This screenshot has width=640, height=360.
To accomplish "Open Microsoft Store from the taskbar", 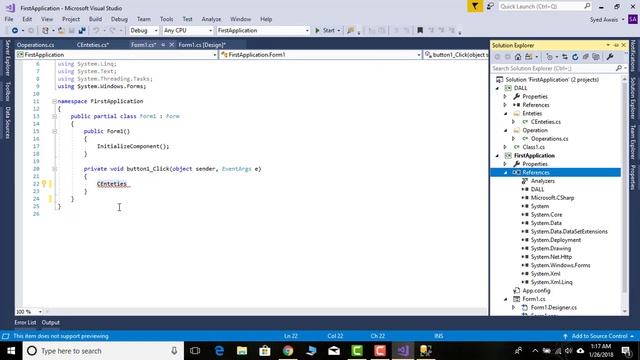I will tap(265, 351).
